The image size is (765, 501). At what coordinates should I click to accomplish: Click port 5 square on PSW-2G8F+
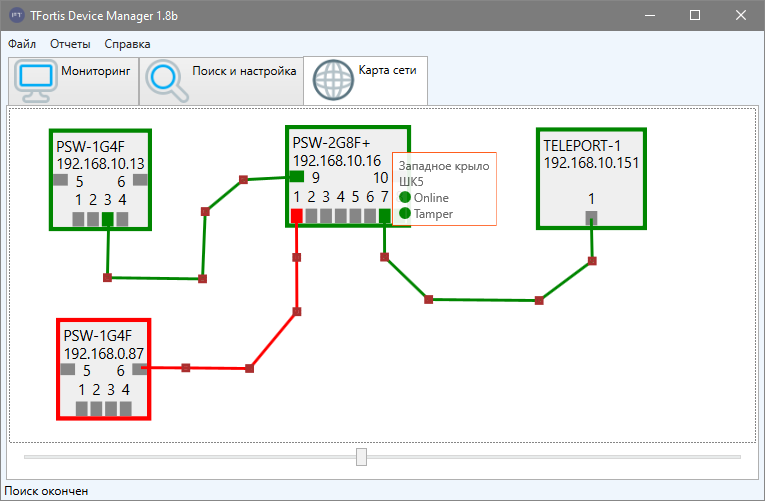coord(355,216)
